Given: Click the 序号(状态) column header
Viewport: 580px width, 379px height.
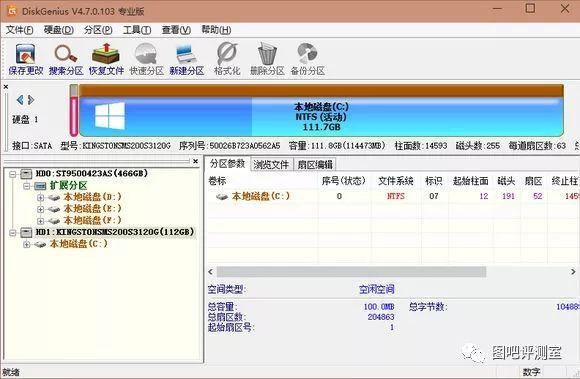Looking at the screenshot, I should [x=344, y=181].
